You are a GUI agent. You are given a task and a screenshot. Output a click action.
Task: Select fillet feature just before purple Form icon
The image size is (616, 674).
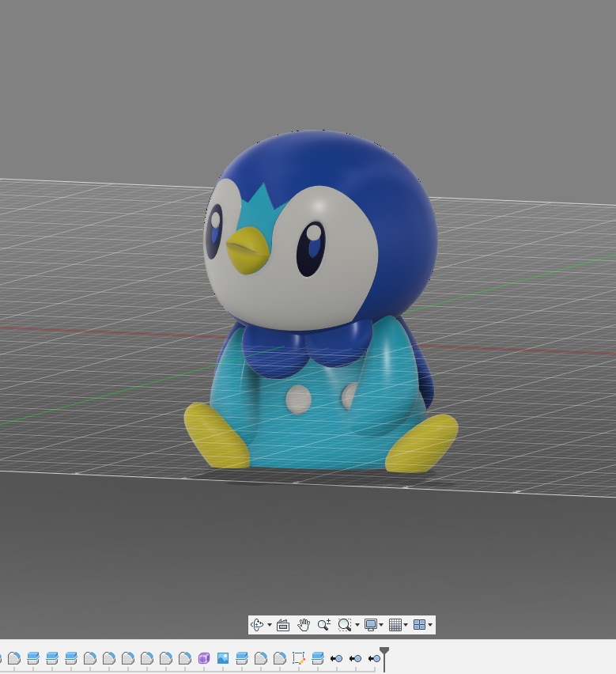(185, 658)
